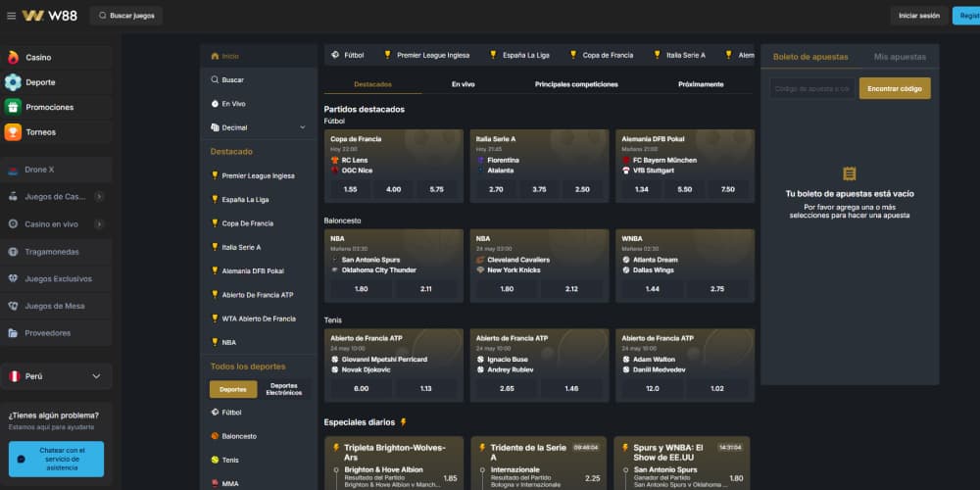Screen dimensions: 980x490
Task: Open the Principales competiciones tab
Action: pos(576,84)
